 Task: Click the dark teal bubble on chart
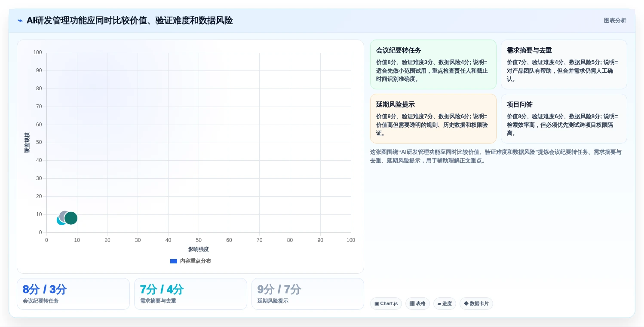72,218
